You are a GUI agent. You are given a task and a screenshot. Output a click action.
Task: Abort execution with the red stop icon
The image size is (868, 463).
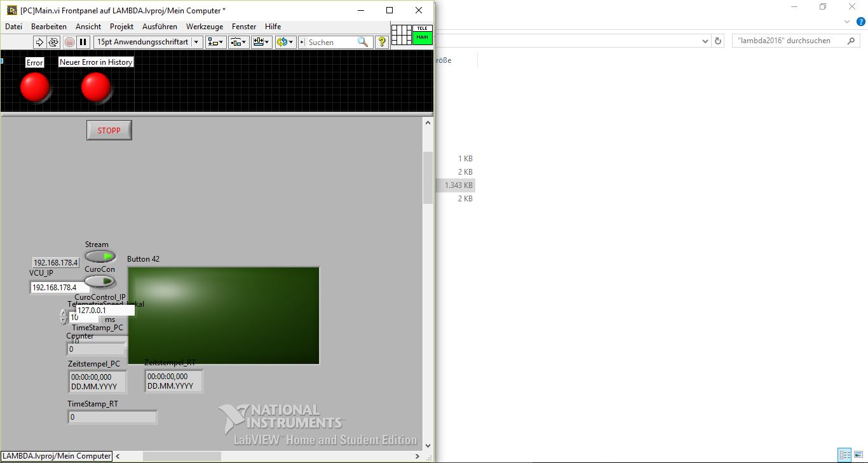point(69,42)
